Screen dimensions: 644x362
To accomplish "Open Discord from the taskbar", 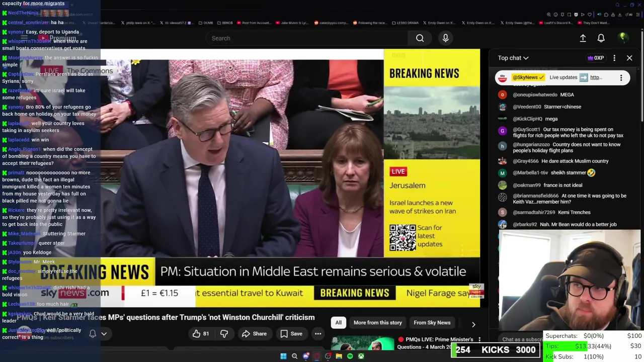I will click(x=305, y=356).
